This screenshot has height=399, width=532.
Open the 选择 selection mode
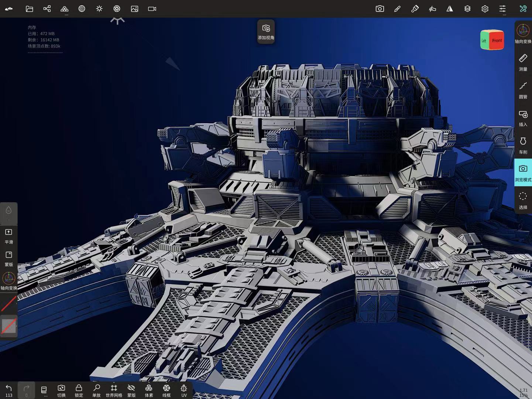point(523,200)
